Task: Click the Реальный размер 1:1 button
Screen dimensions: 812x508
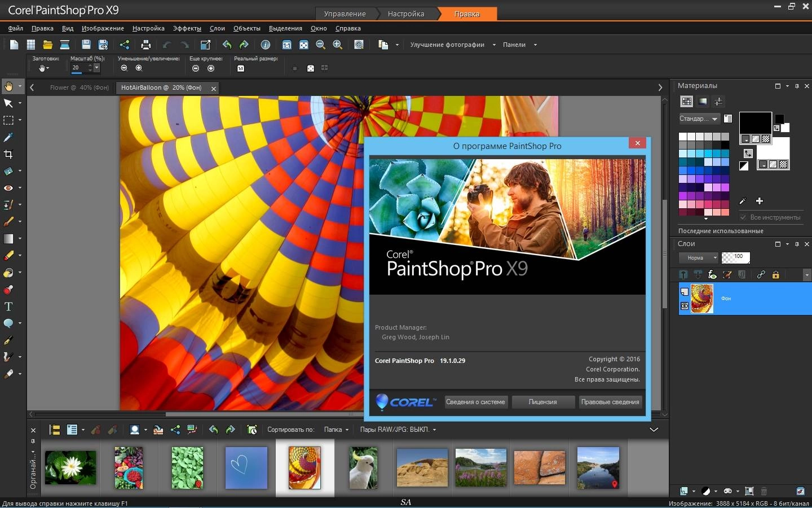Action: pos(241,68)
